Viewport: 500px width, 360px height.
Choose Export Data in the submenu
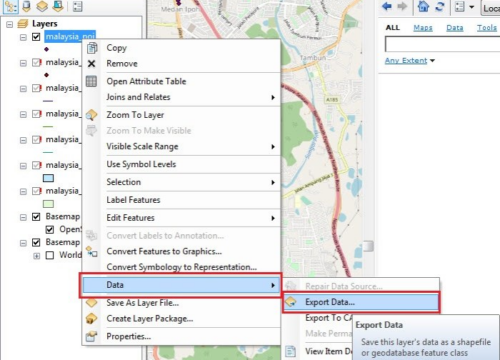tap(361, 302)
